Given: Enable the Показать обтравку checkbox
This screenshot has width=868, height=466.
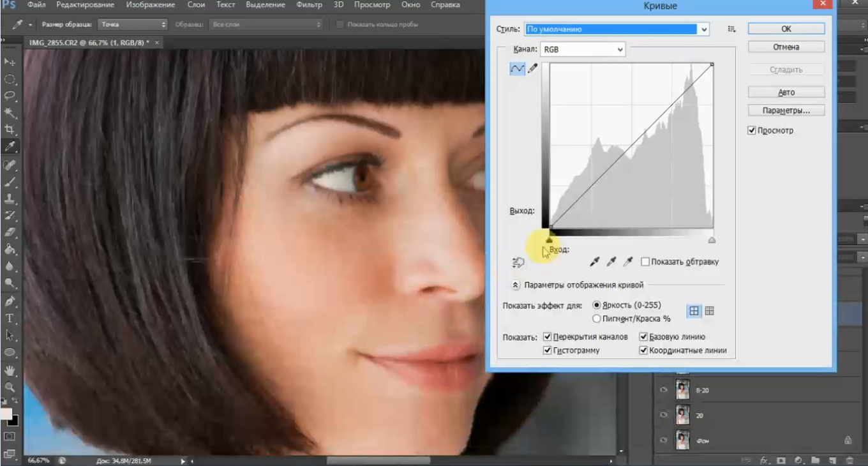Looking at the screenshot, I should pos(645,262).
